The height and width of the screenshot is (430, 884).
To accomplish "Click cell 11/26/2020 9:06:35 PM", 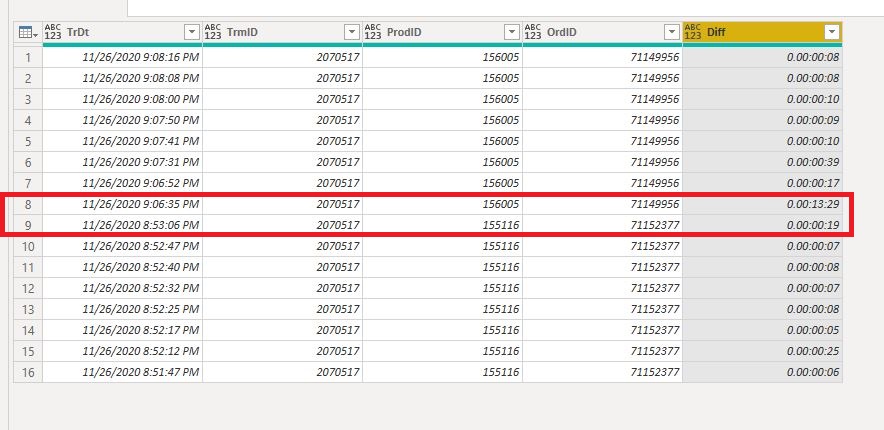I will coord(122,205).
